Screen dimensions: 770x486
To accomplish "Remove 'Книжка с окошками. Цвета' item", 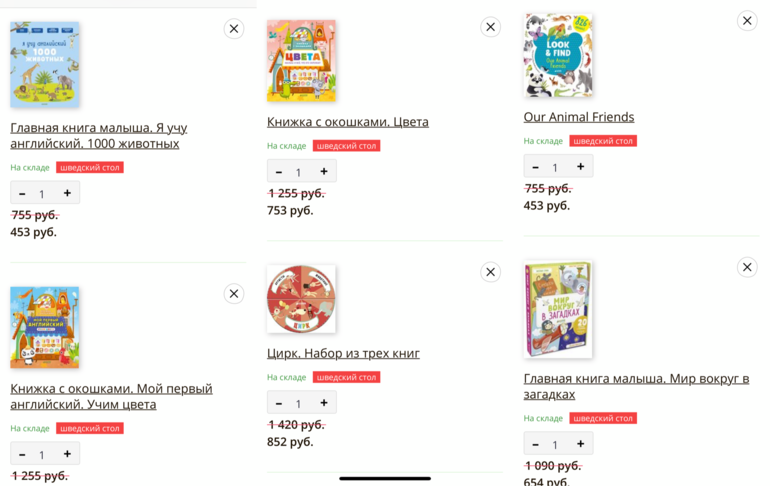I will 490,27.
